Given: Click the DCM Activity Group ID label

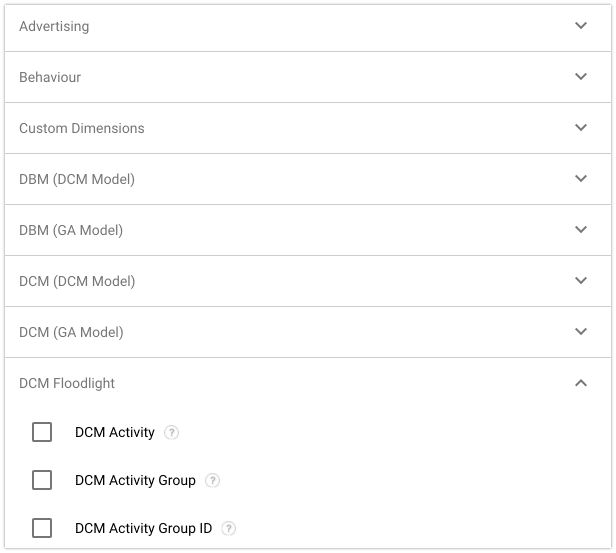Looking at the screenshot, I should point(143,529).
